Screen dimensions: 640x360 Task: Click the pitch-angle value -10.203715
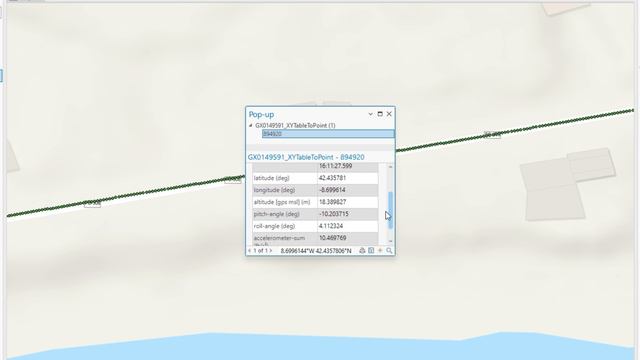333,214
